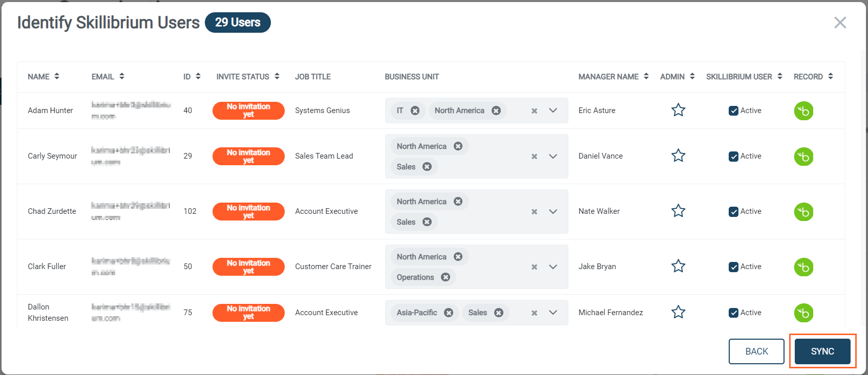This screenshot has width=868, height=375.
Task: Open the green record icon for Chad Zurdette
Action: (x=803, y=212)
